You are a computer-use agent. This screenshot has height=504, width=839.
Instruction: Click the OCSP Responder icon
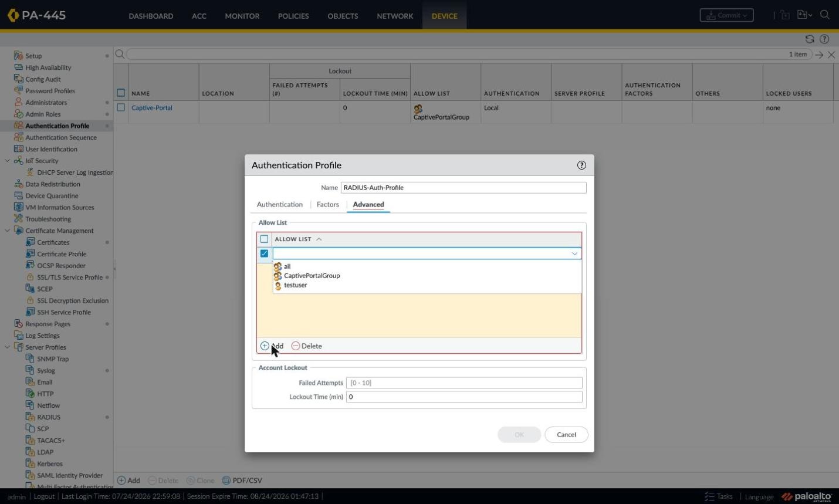[30, 266]
